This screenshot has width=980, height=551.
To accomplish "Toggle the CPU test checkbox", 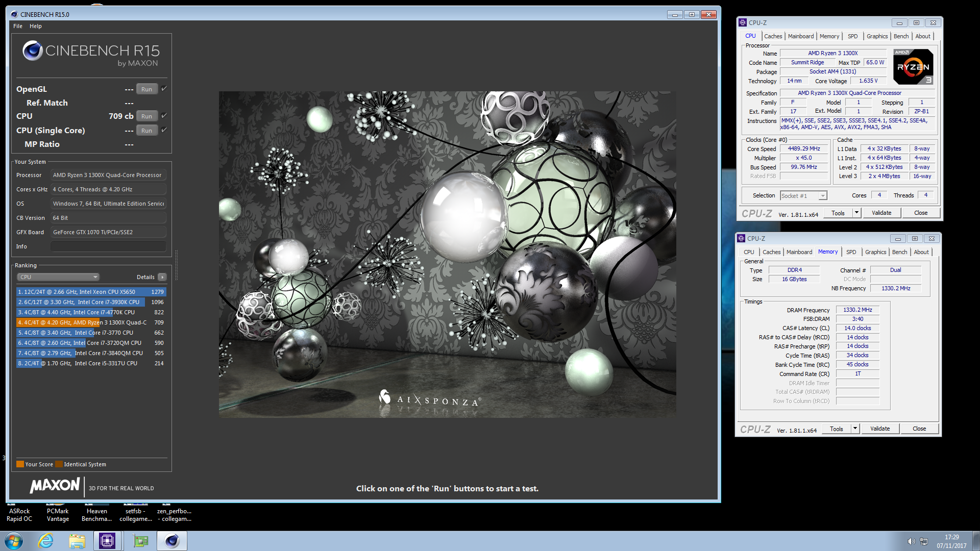I will pos(164,116).
